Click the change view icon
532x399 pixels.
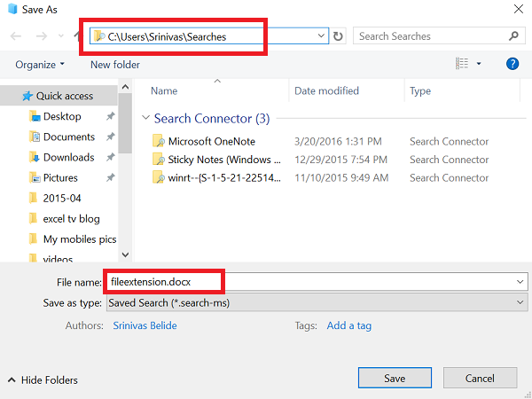click(x=462, y=64)
